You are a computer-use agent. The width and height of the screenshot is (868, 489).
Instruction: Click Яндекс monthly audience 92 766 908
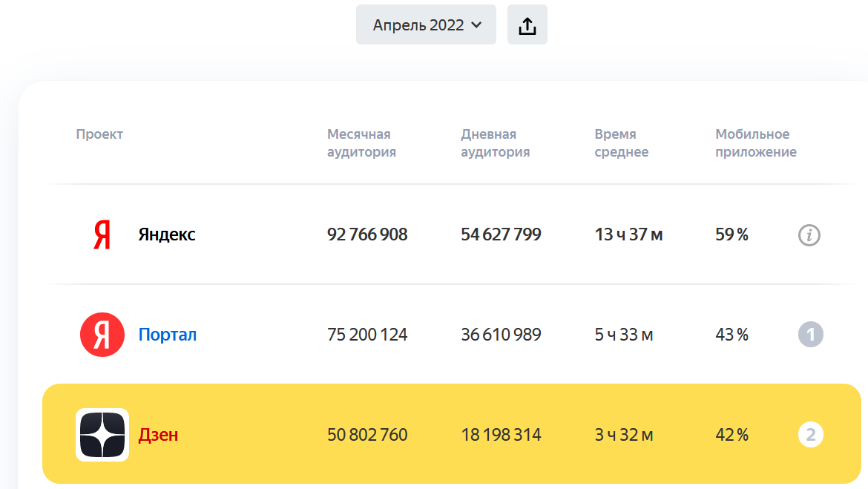pos(367,235)
